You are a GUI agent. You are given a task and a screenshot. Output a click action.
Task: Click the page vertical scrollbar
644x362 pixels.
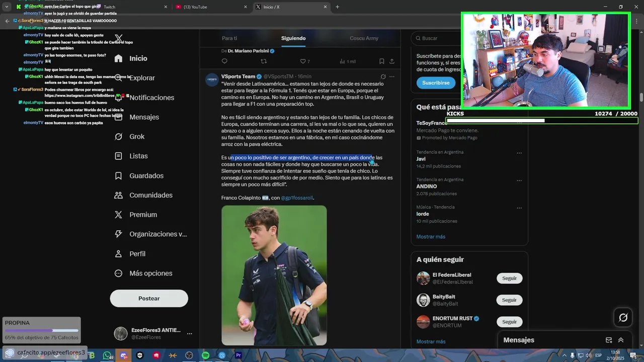pyautogui.click(x=641, y=97)
